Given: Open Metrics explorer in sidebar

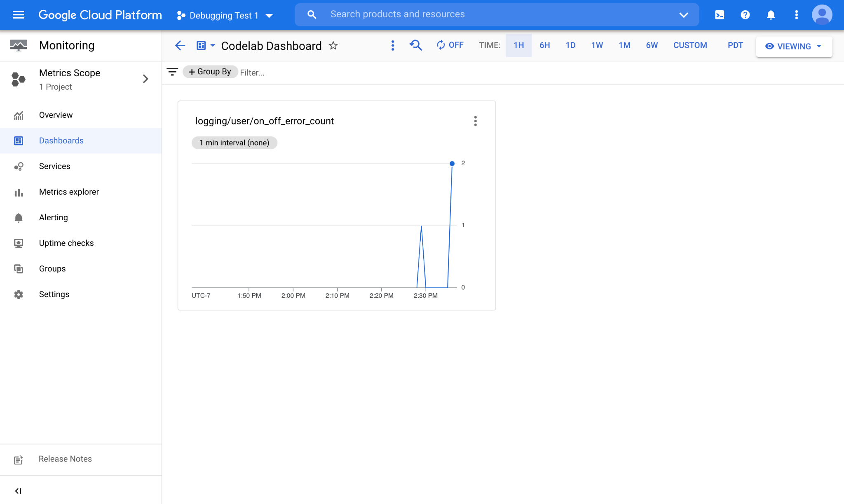Looking at the screenshot, I should click(x=69, y=192).
